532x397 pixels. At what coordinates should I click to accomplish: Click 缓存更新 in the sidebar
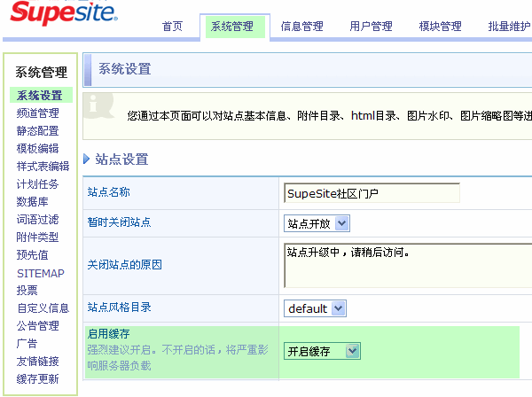point(37,378)
